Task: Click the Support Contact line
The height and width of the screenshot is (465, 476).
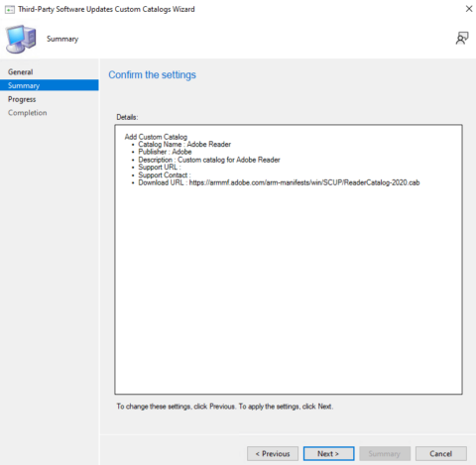Action: [x=165, y=175]
